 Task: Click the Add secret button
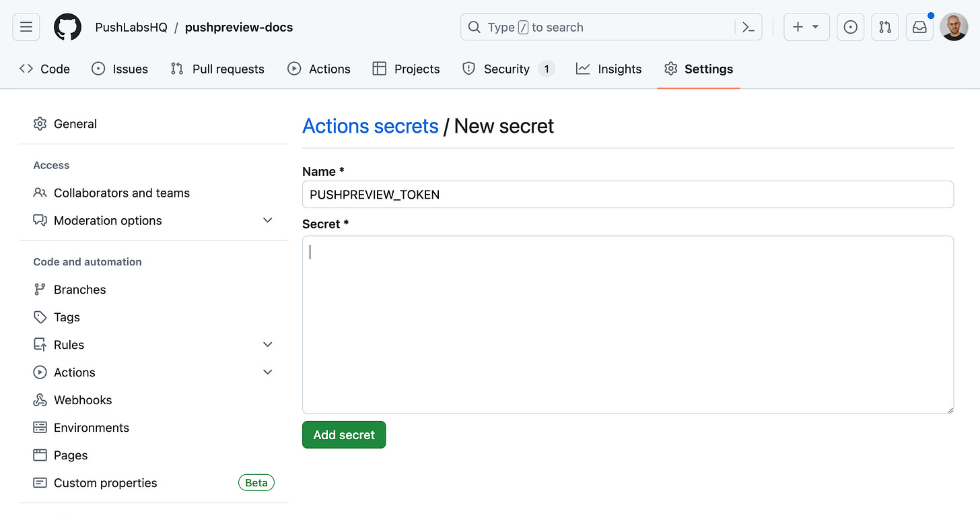coord(344,434)
